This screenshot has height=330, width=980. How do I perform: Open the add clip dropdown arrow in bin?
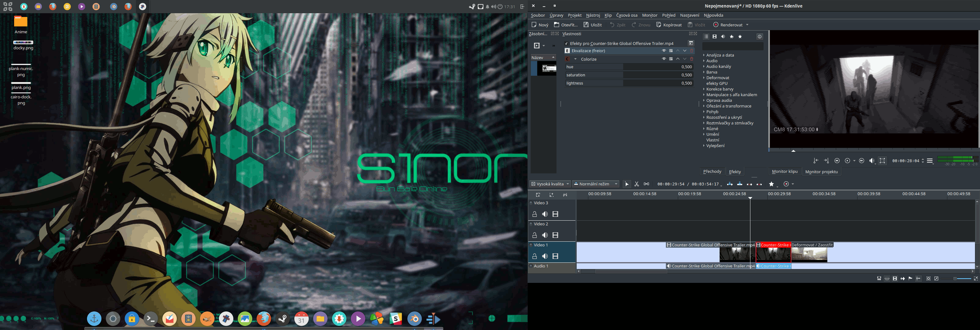[544, 46]
